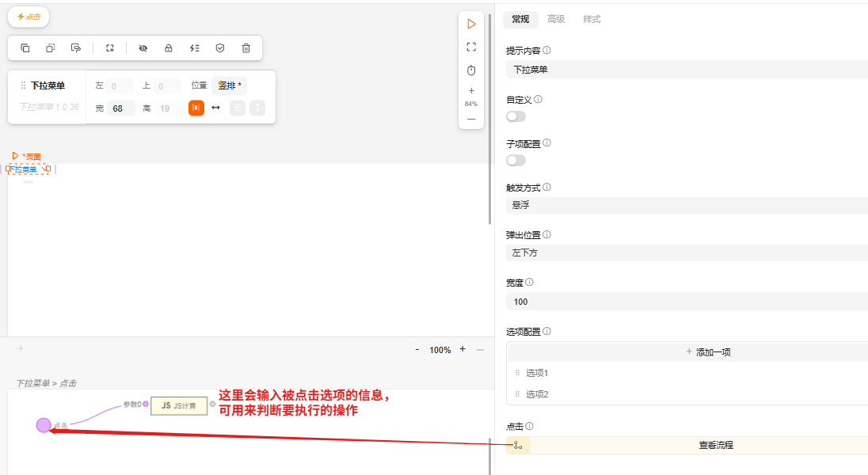Enable the 子项配置 switch
The width and height of the screenshot is (868, 475).
pos(516,161)
